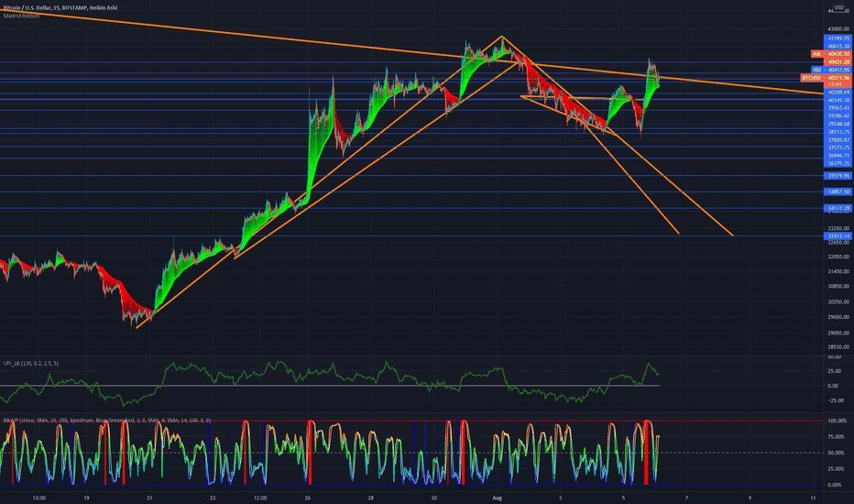Select the BBWP indicator legend label
Screen dimensions: 854x504
coord(106,420)
